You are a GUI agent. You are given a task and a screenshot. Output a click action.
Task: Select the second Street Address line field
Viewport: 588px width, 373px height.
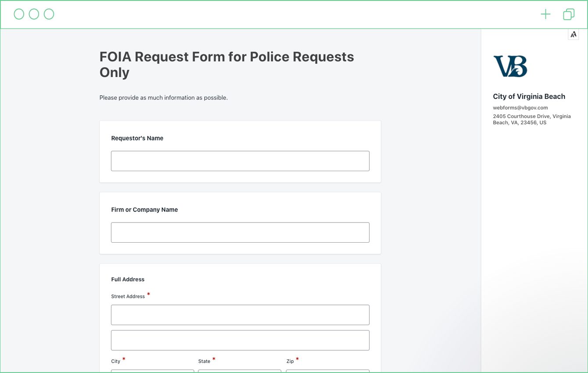pos(240,341)
